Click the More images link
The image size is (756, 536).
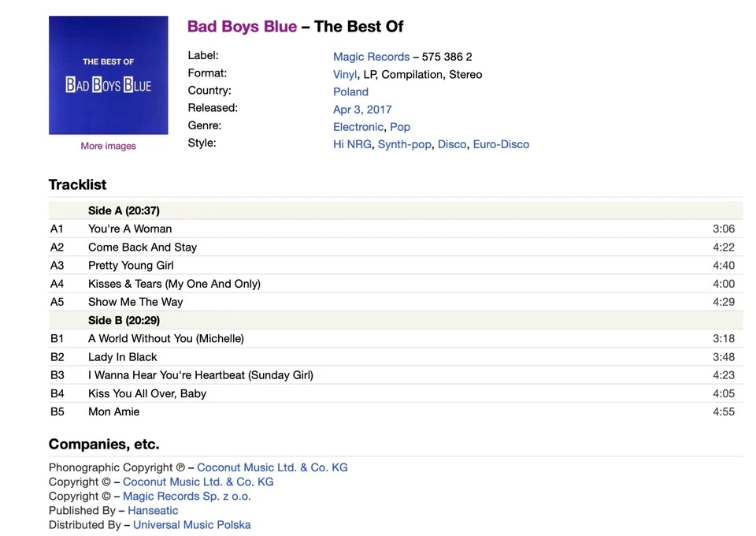(108, 146)
